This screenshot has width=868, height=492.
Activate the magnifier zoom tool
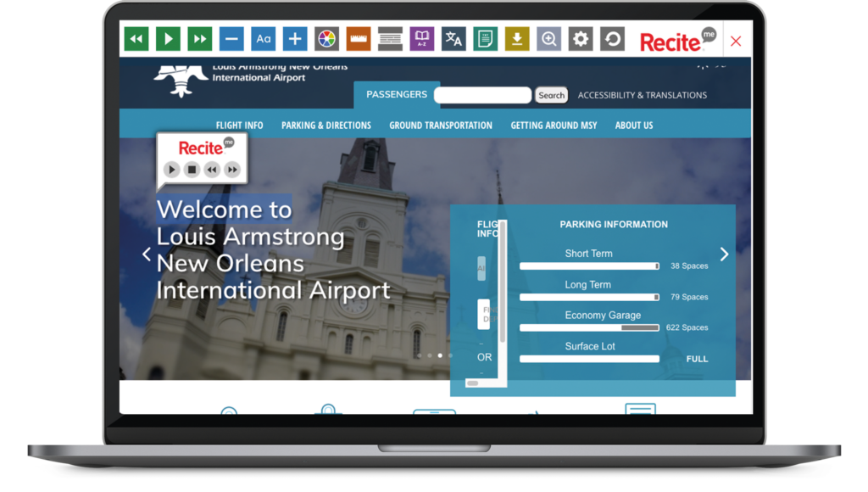tap(548, 39)
